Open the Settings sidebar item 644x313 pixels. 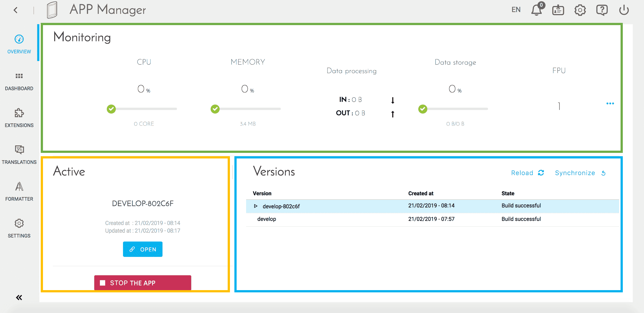click(x=19, y=228)
